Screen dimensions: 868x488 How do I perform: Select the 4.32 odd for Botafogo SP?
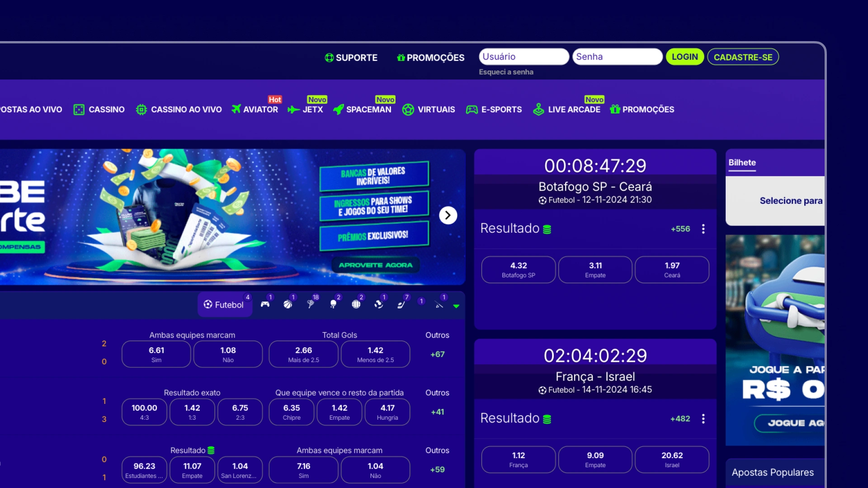click(518, 270)
